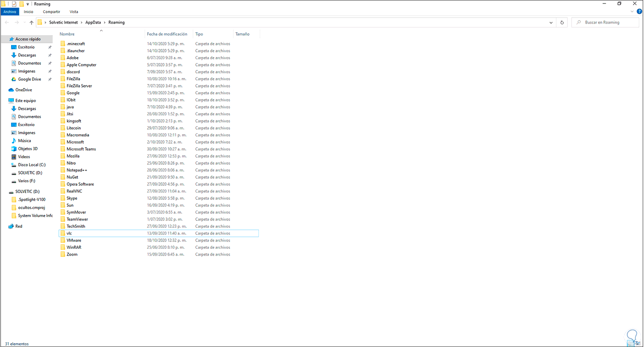The height and width of the screenshot is (347, 644).
Task: Select the Notepad++ folder name
Action: click(77, 170)
